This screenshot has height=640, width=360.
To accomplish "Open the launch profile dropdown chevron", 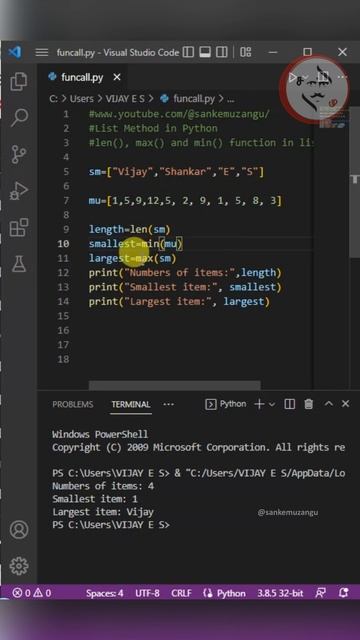I will point(271,404).
